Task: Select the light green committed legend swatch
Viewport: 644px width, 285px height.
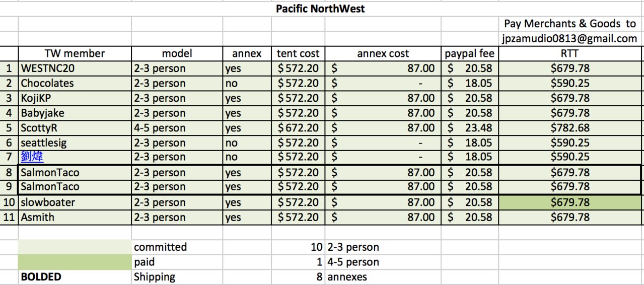Action: point(75,247)
